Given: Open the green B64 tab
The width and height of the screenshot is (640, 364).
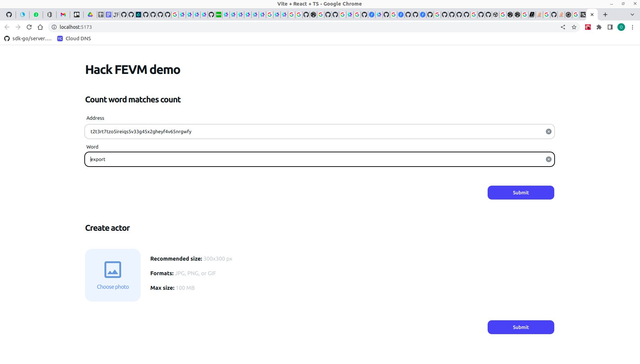Looking at the screenshot, I should coord(219,15).
